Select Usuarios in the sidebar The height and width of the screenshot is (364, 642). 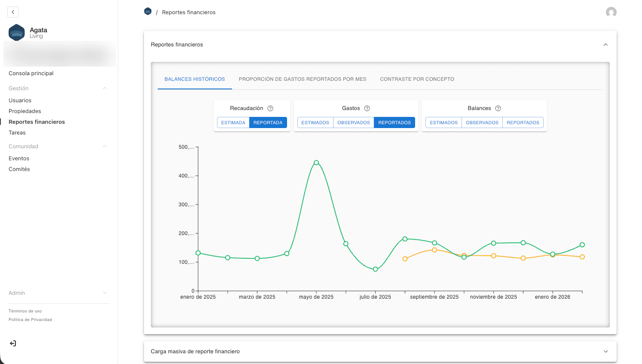19,100
